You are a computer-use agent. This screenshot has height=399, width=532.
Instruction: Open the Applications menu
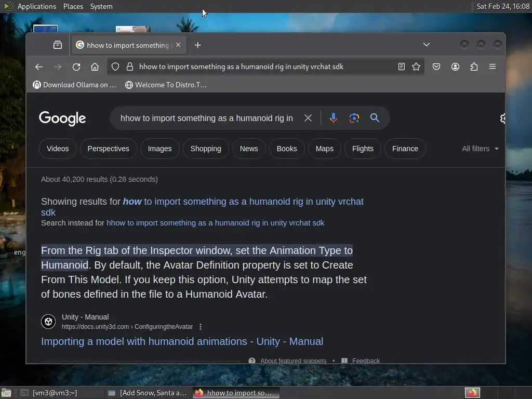(37, 6)
